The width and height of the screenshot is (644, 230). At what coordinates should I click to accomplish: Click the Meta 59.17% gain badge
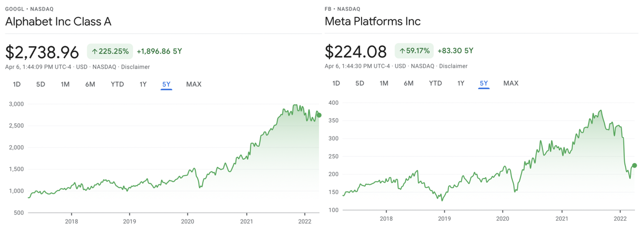coord(414,51)
